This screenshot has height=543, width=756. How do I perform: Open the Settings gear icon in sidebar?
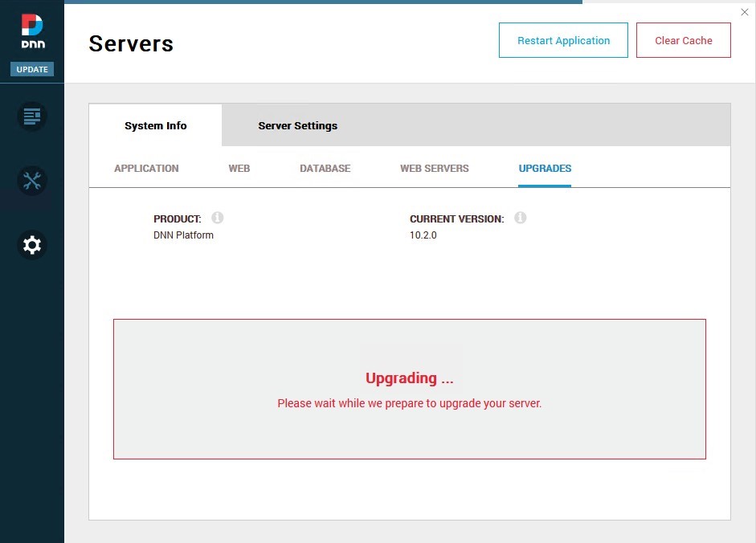32,245
